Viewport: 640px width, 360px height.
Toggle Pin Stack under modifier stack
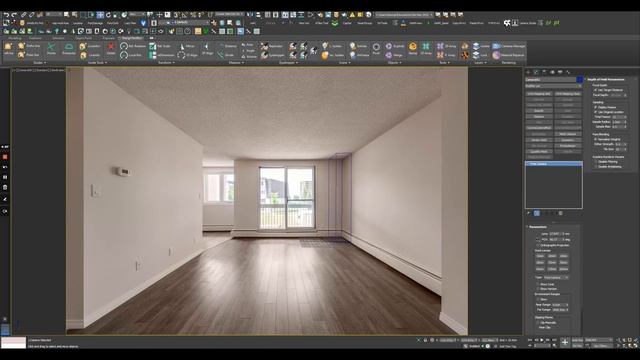(528, 213)
